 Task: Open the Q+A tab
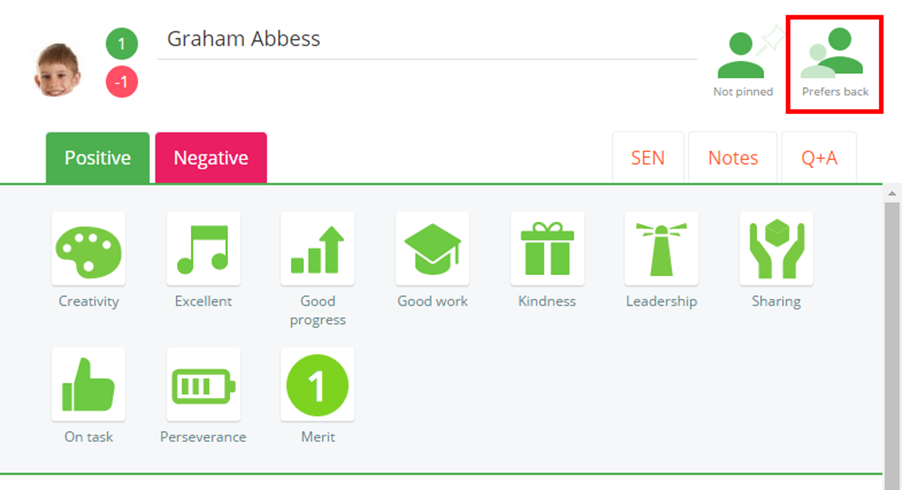click(x=819, y=158)
